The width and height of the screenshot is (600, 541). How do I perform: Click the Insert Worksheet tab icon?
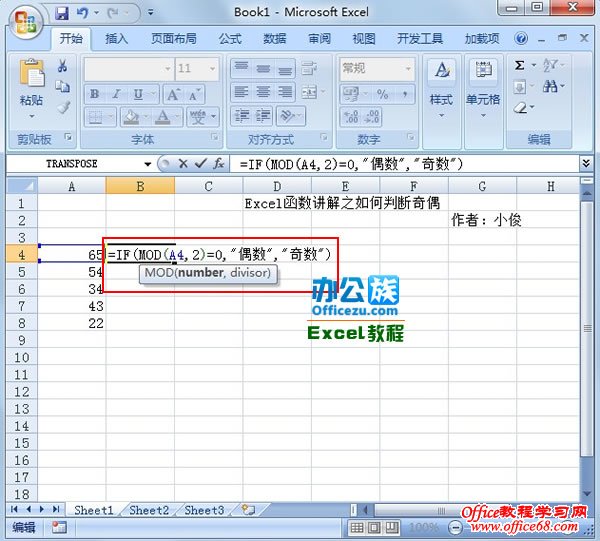pos(248,510)
